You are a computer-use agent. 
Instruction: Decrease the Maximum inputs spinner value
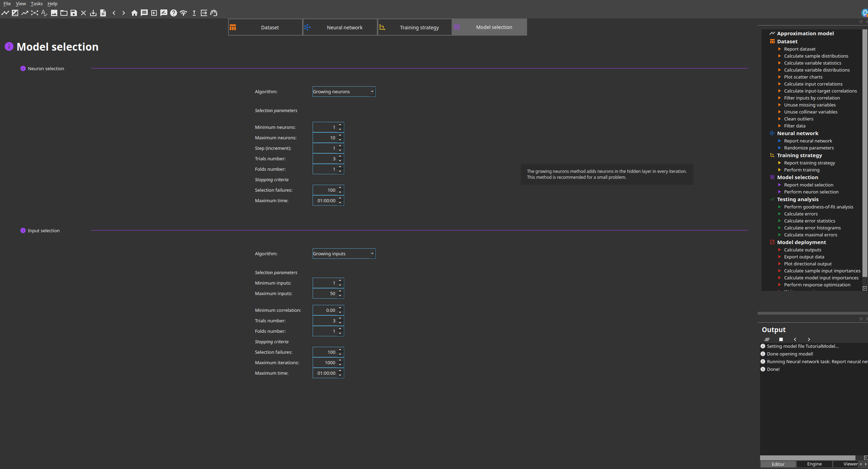tap(340, 296)
